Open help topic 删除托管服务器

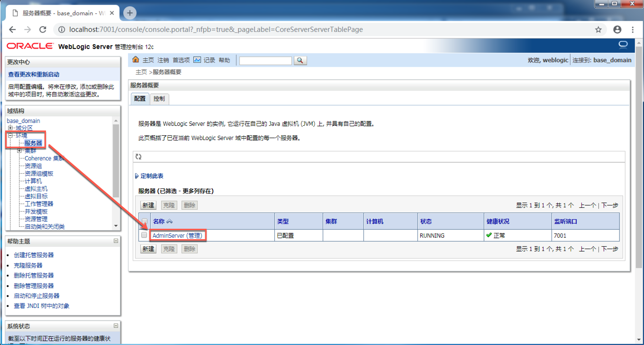(x=34, y=276)
